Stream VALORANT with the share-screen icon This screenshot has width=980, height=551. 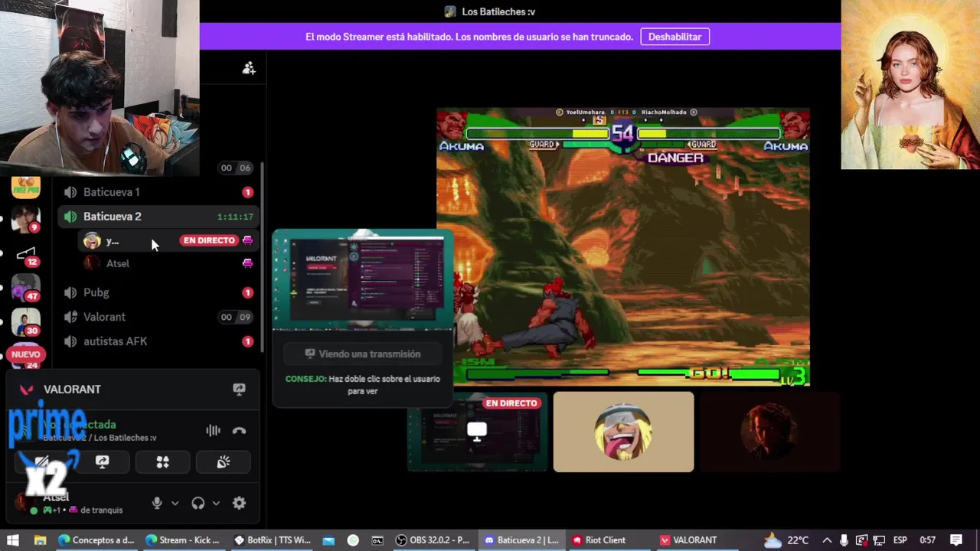click(x=239, y=390)
